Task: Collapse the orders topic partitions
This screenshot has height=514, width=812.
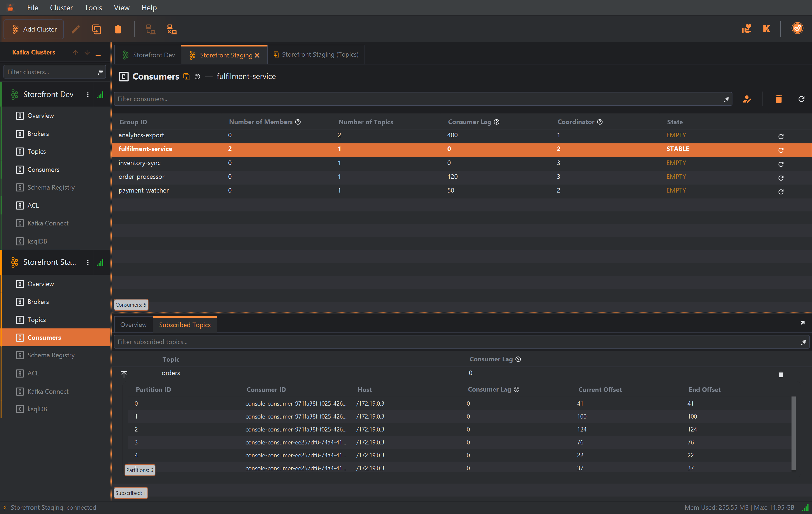Action: (124, 374)
